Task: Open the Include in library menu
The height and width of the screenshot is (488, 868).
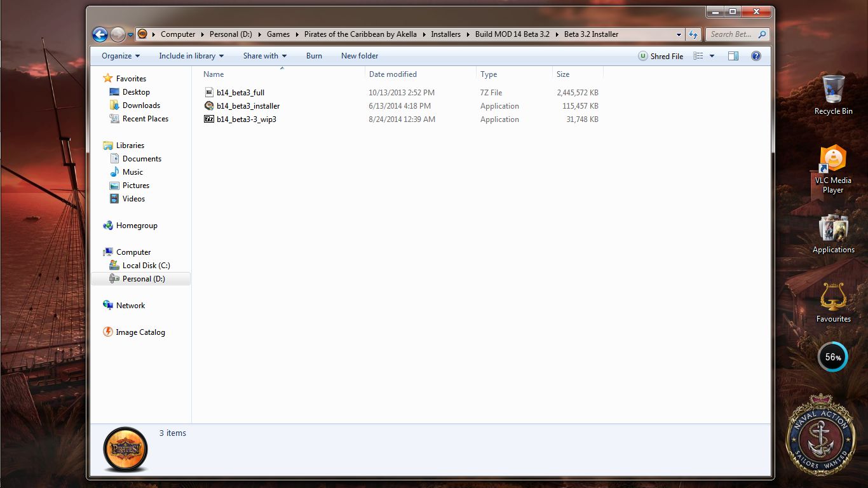Action: 191,56
